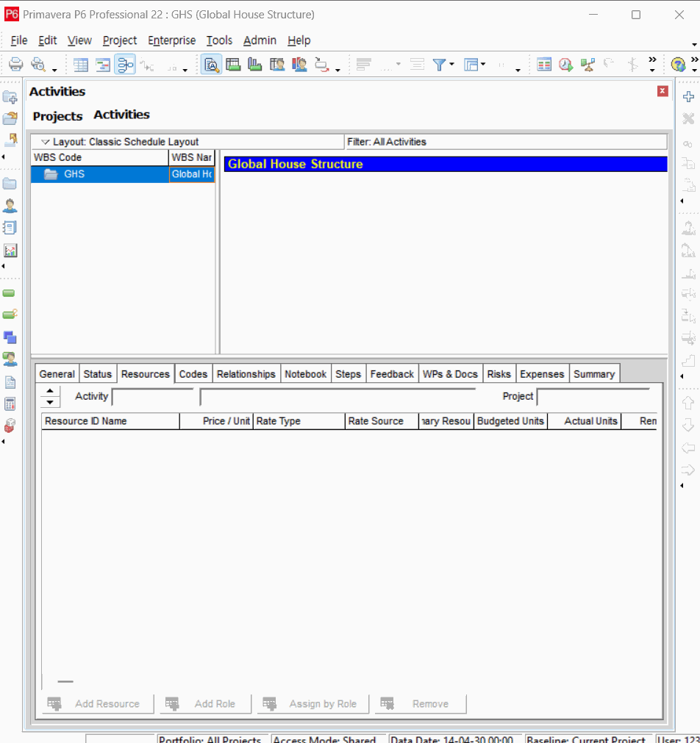Click the next activity down arrow stepper
This screenshot has height=743, width=700.
50,402
